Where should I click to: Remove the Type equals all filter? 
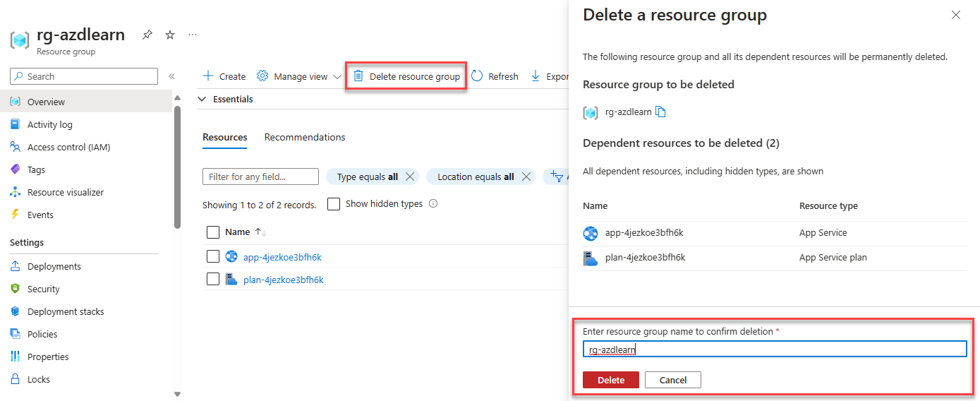(x=410, y=176)
